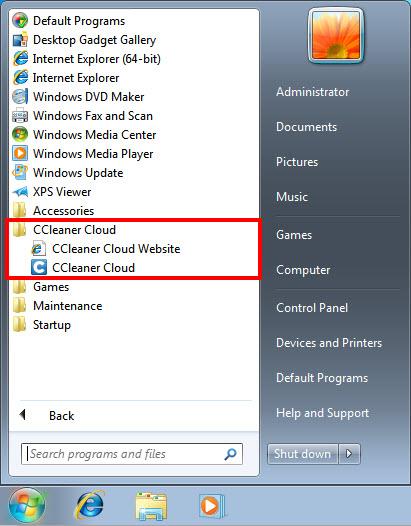
Task: Start Windows Fax and Scan
Action: click(x=82, y=116)
